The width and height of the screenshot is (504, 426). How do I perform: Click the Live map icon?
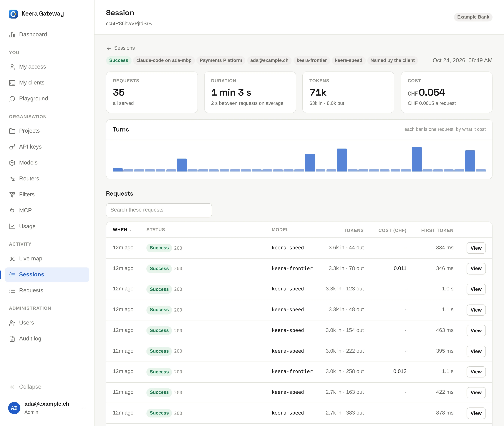[12, 259]
